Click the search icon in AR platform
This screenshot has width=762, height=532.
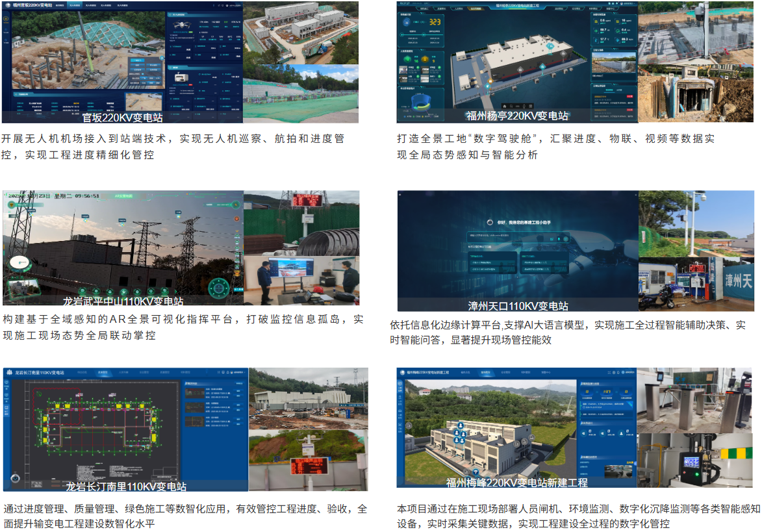pyautogui.click(x=236, y=205)
